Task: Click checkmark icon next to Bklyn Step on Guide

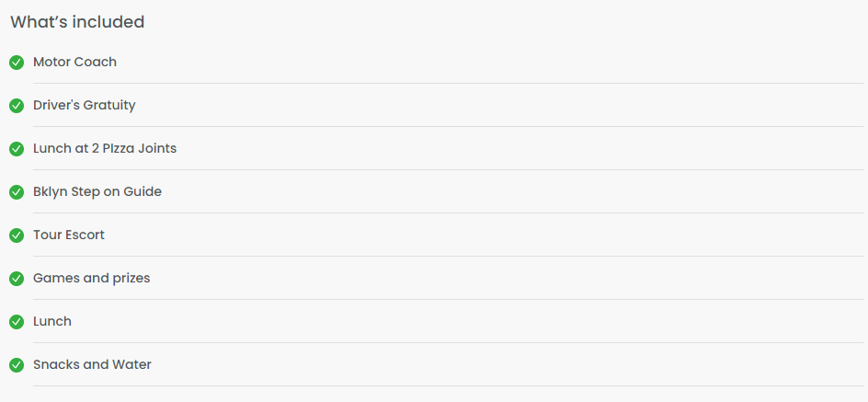Action: [x=17, y=192]
